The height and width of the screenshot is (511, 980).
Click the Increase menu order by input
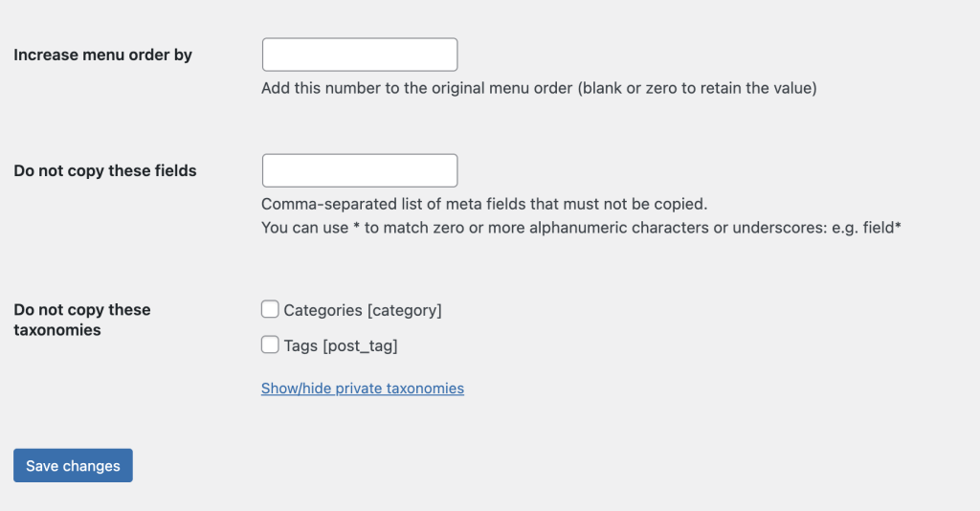coord(360,55)
